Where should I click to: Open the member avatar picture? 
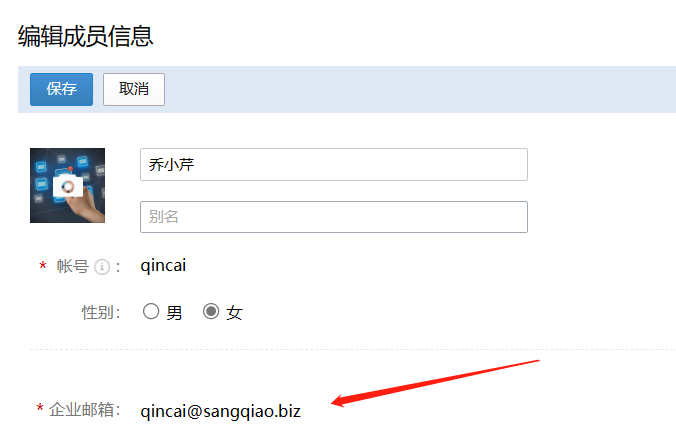(x=67, y=185)
